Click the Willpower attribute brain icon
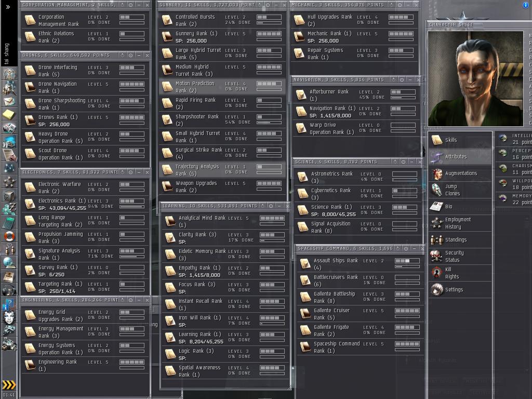Viewport: 532px width, 399px height. [x=503, y=183]
